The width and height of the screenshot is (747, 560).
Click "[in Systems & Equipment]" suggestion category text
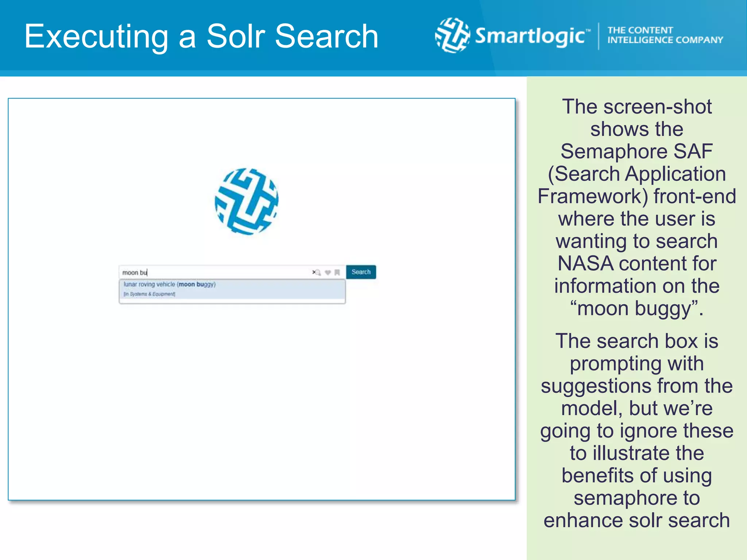click(149, 294)
